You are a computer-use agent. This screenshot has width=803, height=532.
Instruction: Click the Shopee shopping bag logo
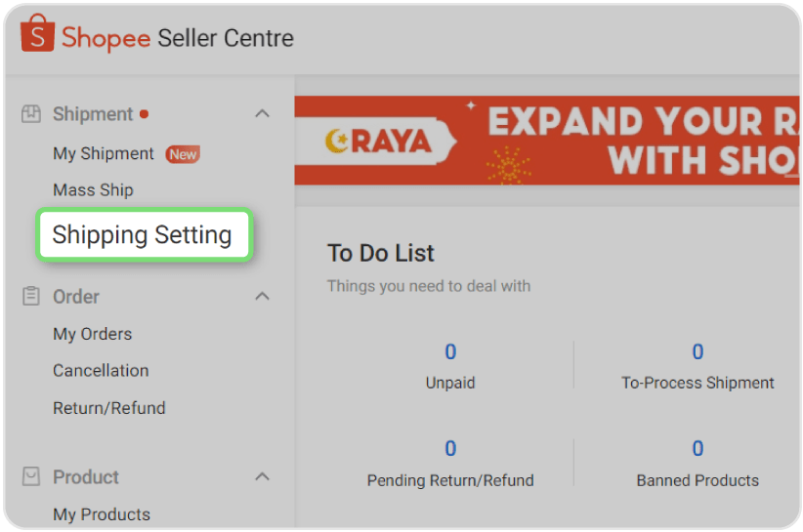point(37,36)
